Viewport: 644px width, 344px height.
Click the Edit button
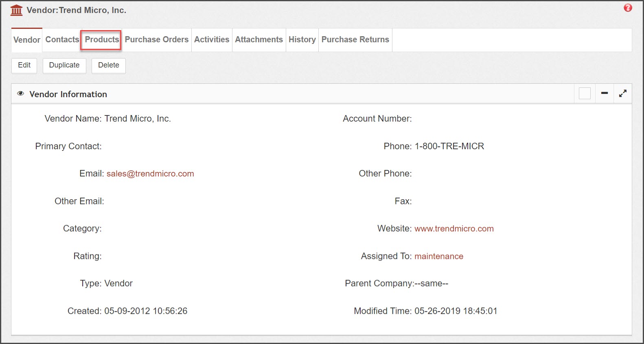coord(24,65)
